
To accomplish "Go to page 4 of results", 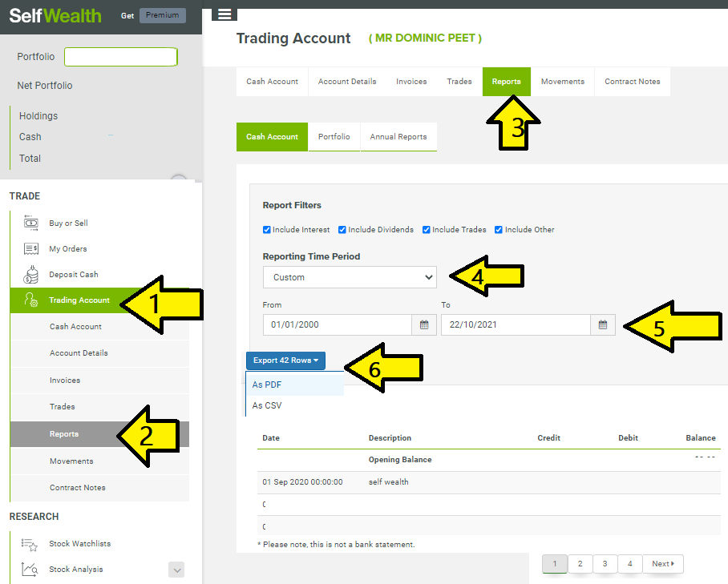I will point(630,564).
